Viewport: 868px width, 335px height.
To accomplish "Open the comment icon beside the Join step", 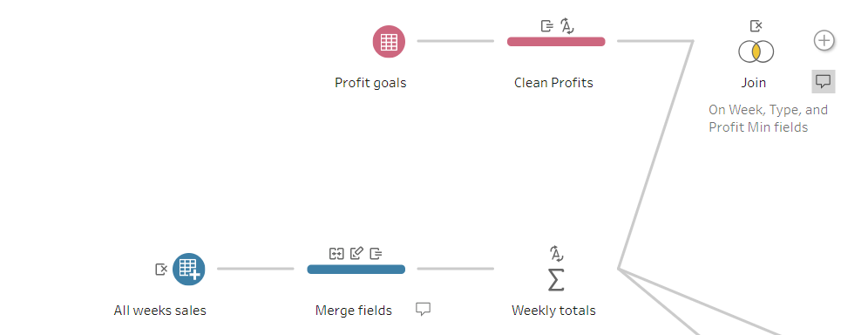I will [x=824, y=81].
